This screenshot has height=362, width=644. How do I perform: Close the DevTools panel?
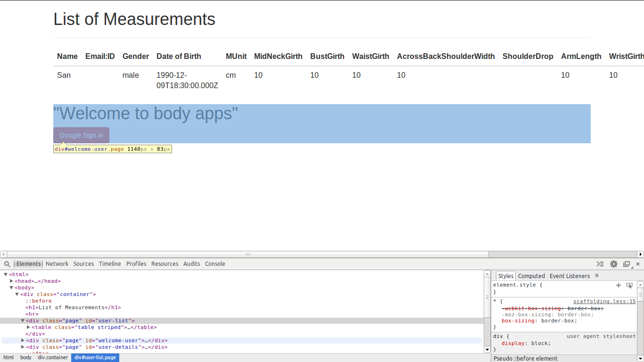tap(638, 264)
